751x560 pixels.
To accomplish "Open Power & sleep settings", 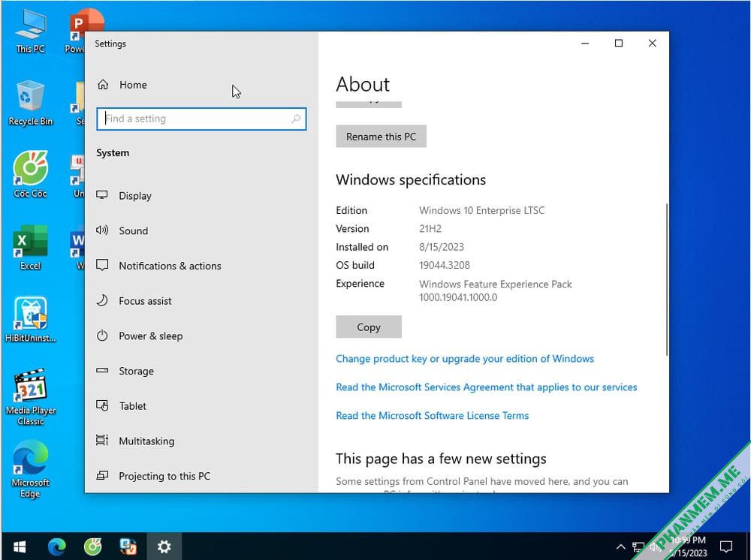I will pyautogui.click(x=201, y=336).
